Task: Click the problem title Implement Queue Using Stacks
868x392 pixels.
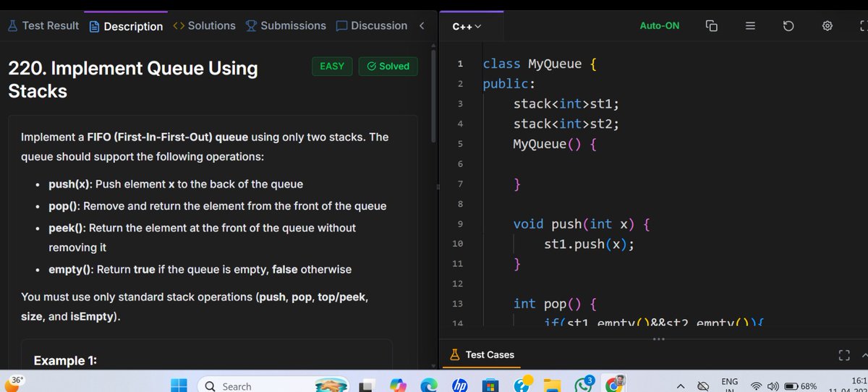Action: [132, 80]
